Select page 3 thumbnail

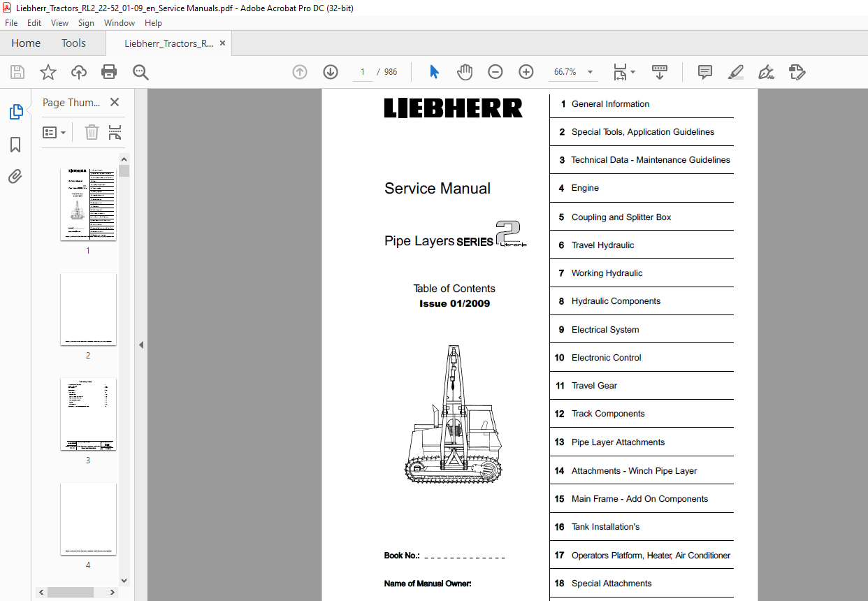(x=88, y=414)
